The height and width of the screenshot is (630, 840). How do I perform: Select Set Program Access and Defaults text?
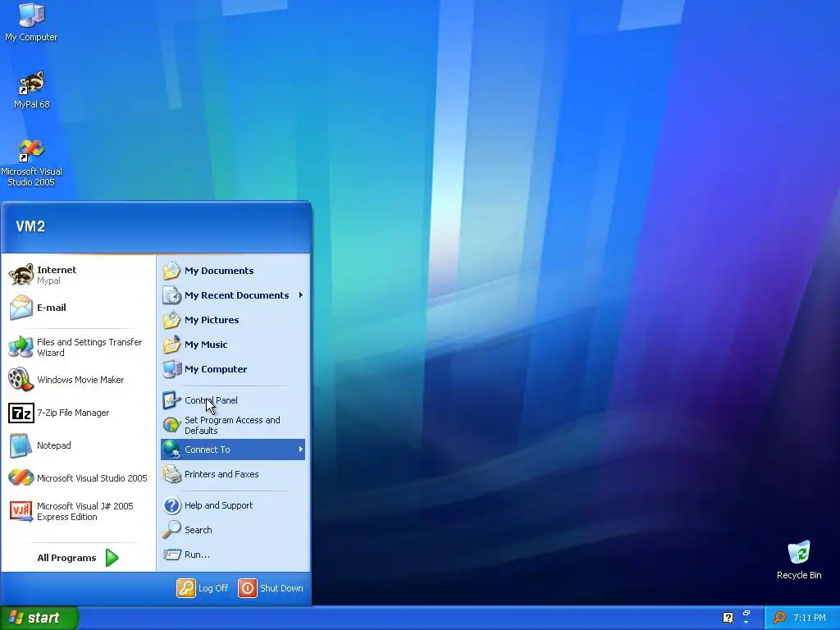pos(232,426)
